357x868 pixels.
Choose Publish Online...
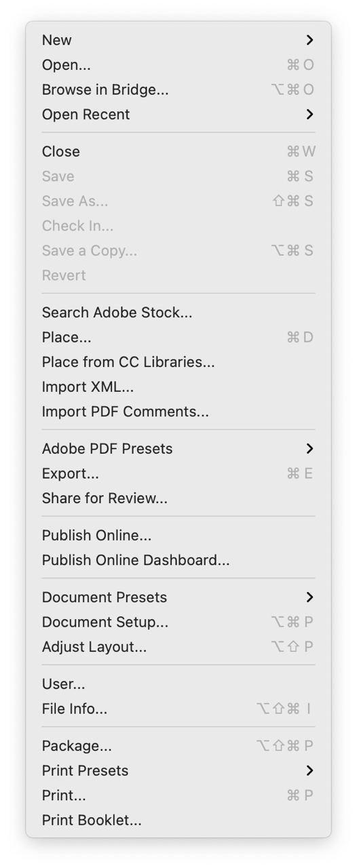[x=178, y=536]
